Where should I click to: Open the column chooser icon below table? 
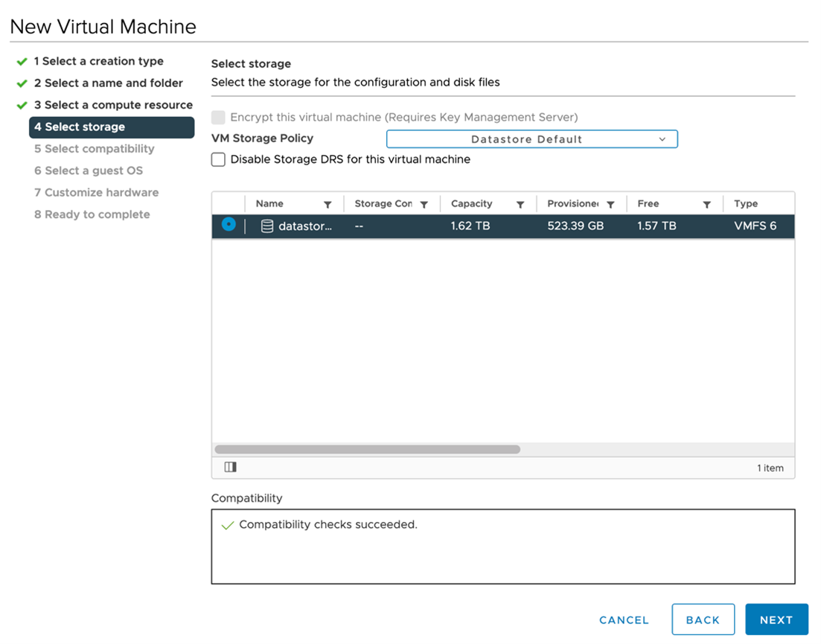(x=230, y=468)
